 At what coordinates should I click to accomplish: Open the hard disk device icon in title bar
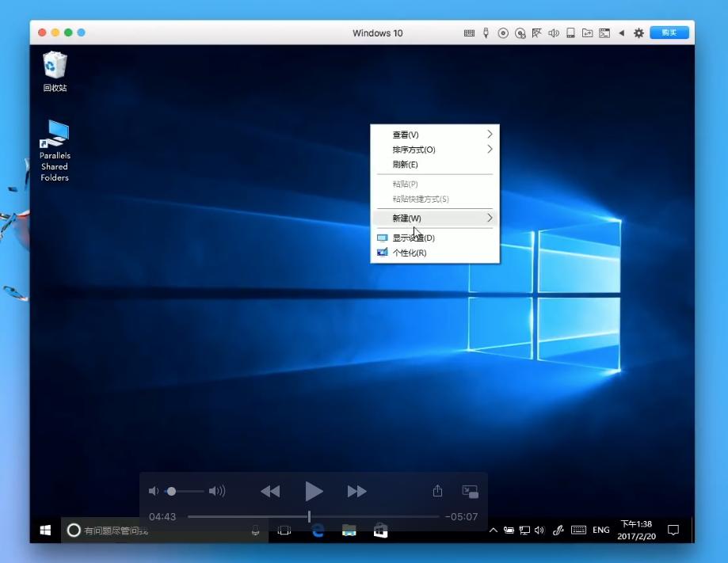pos(570,33)
